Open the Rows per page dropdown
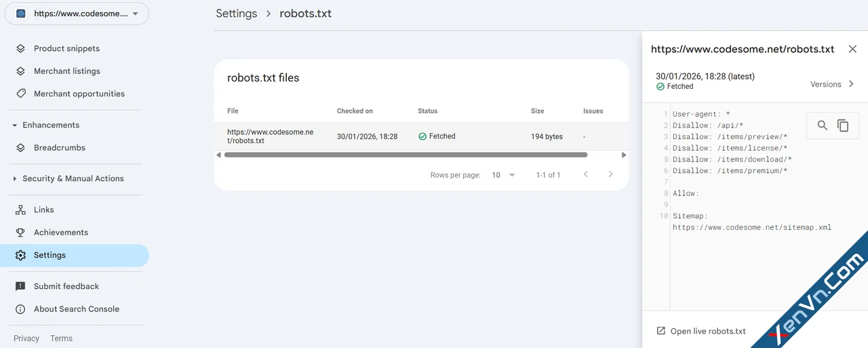Screen dimensions: 868x348 point(503,175)
